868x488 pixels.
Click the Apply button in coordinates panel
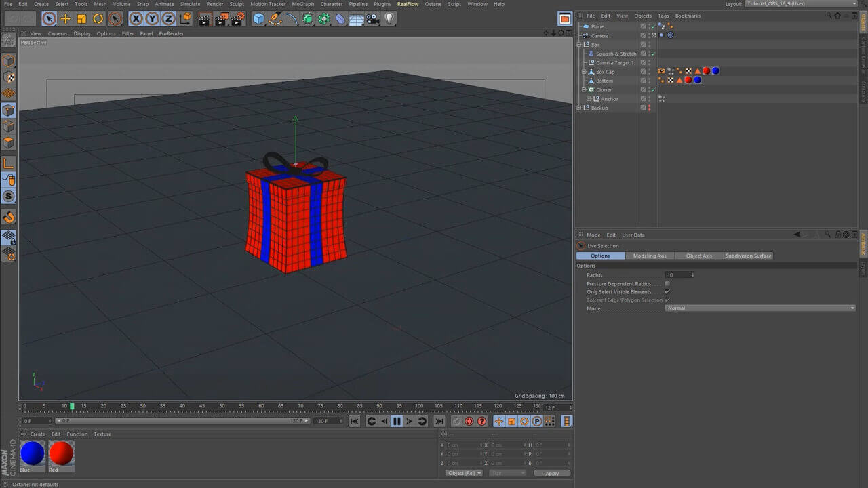pyautogui.click(x=552, y=473)
